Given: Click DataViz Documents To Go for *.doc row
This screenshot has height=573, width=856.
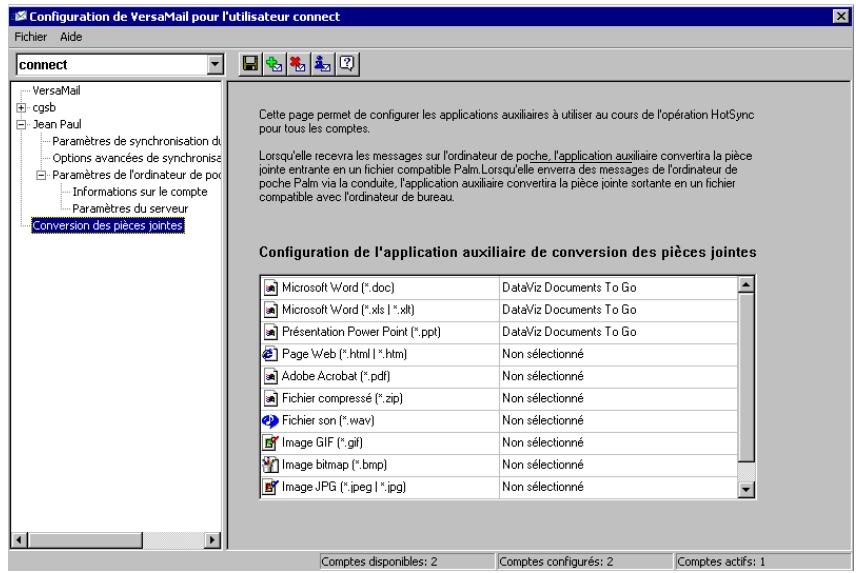Looking at the screenshot, I should pos(569,288).
